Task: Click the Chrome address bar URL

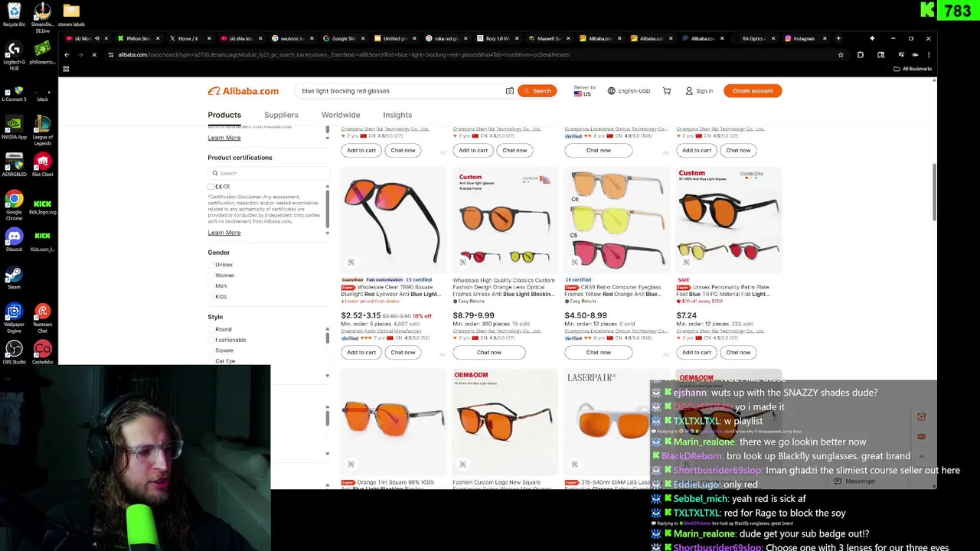Action: [345, 55]
